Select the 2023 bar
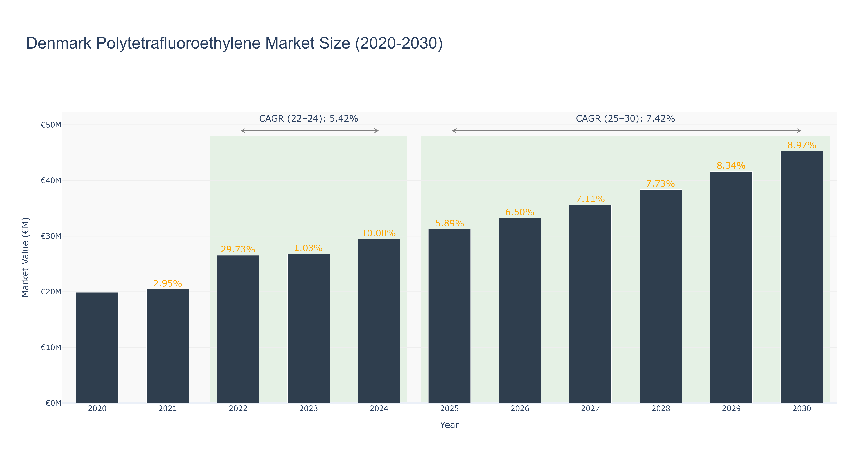The image size is (868, 465). pyautogui.click(x=308, y=329)
